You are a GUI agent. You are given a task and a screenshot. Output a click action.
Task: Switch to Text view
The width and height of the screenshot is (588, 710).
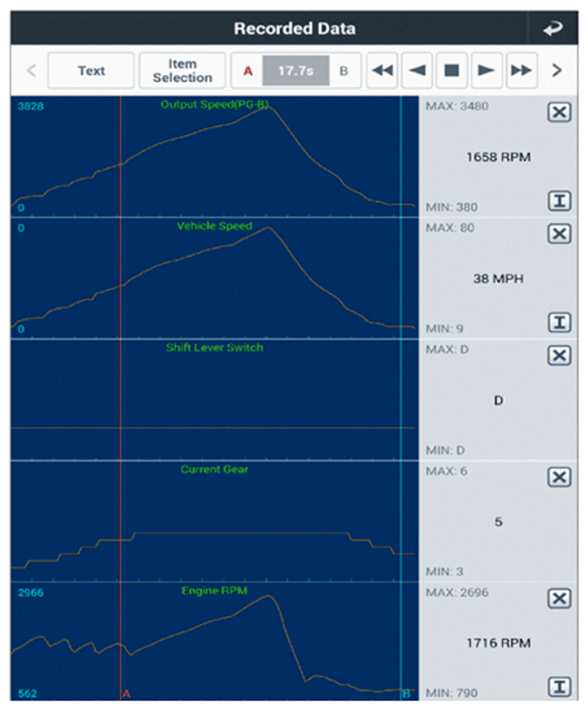(x=91, y=70)
